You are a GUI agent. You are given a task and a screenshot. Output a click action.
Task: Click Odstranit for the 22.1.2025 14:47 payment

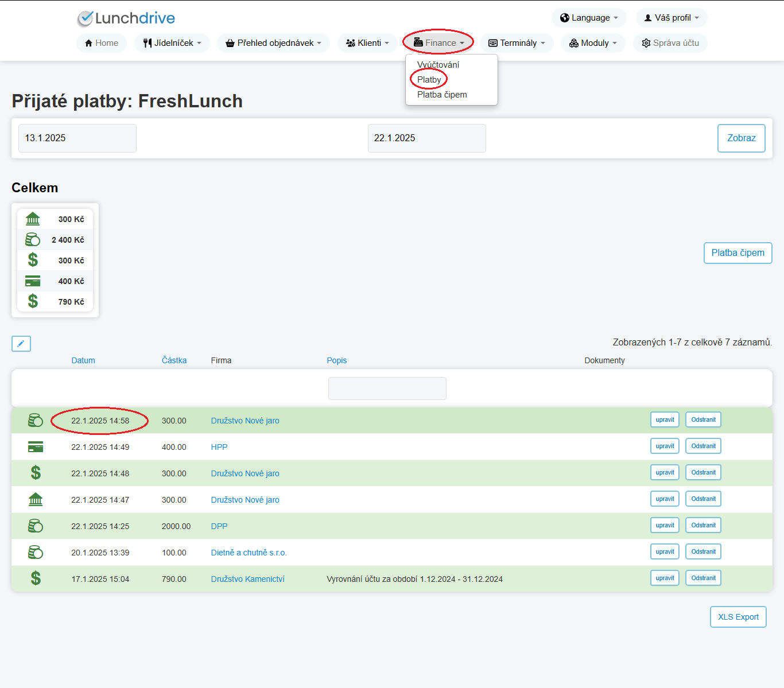pyautogui.click(x=704, y=499)
